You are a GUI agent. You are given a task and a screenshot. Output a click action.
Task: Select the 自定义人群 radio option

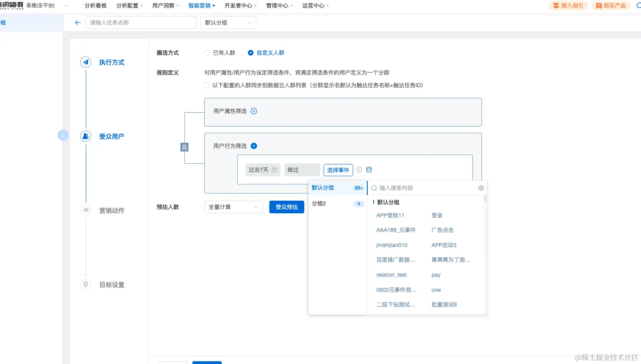click(x=251, y=53)
